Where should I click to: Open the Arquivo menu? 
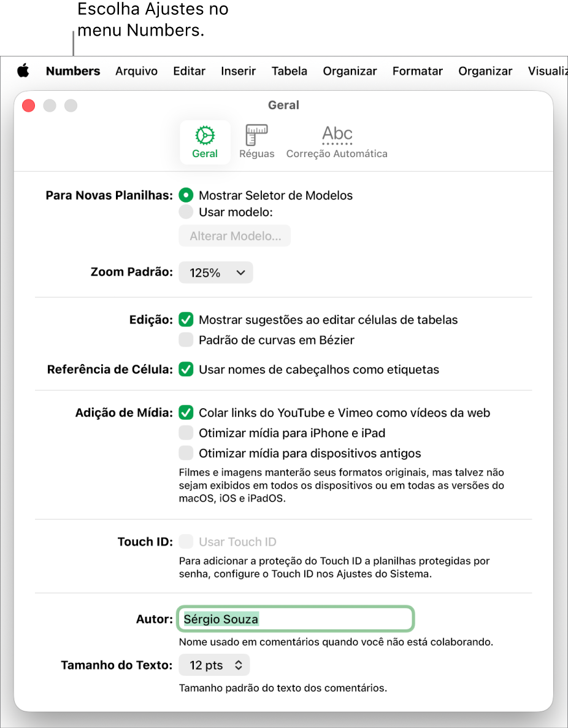[136, 71]
